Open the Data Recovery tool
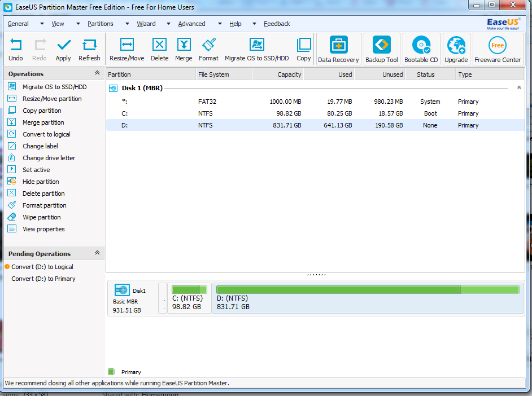 click(x=338, y=49)
